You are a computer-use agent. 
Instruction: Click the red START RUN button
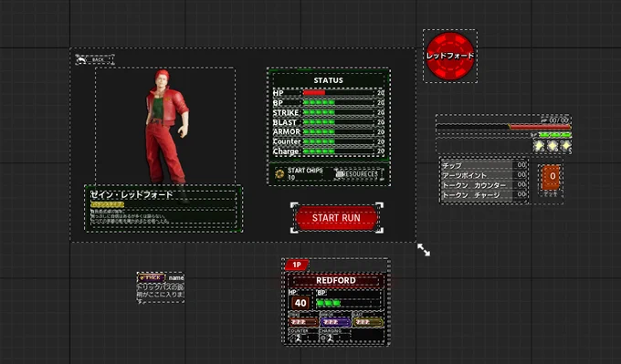tap(336, 218)
